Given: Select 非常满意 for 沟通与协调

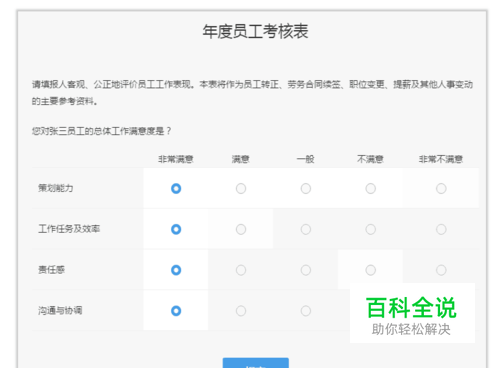Looking at the screenshot, I should tap(176, 311).
